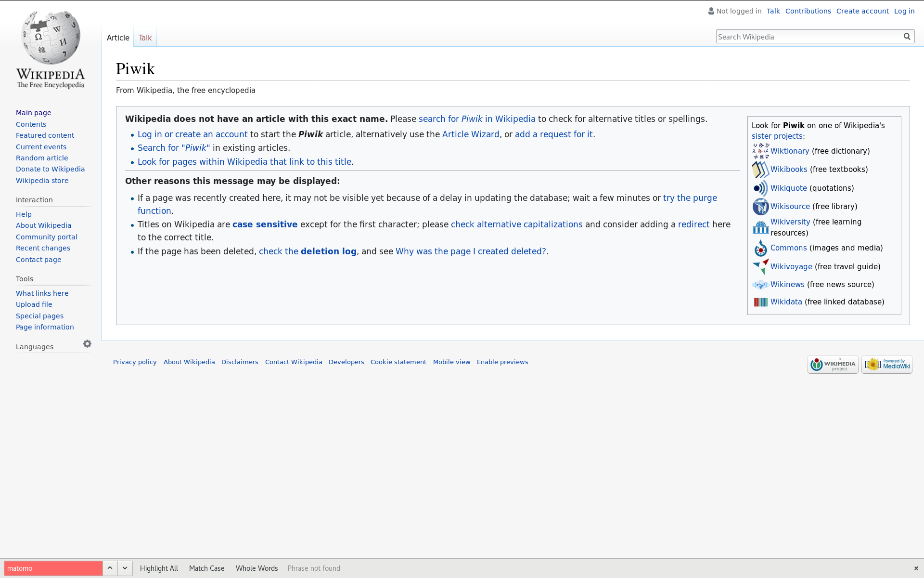This screenshot has height=578, width=924.
Task: Go to next find match arrow
Action: 125,568
